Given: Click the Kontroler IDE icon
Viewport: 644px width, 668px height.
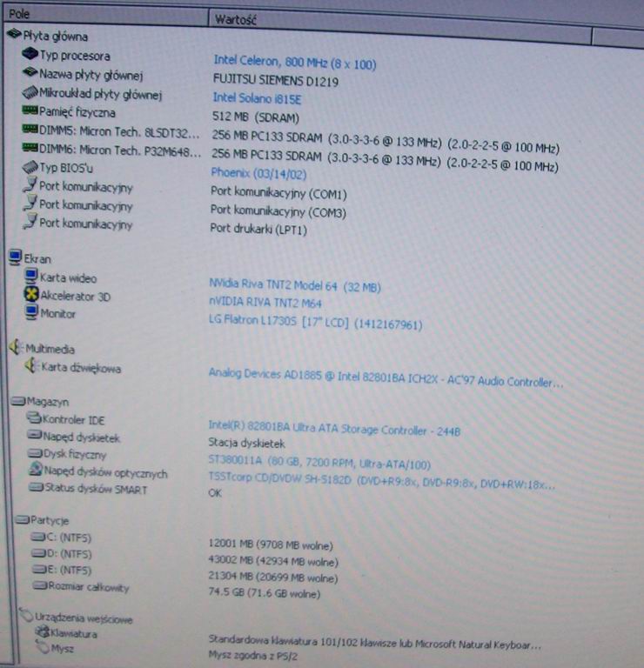Looking at the screenshot, I should 34,417.
